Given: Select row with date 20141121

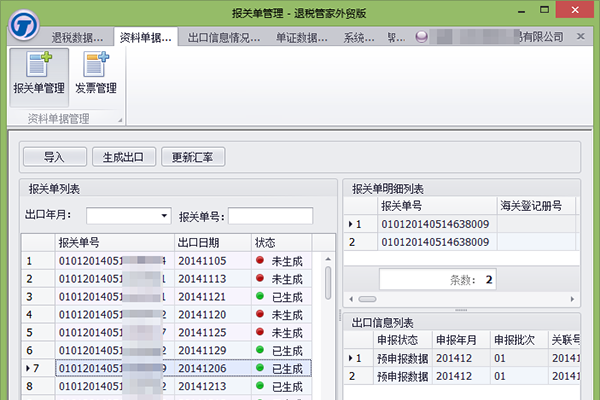Looking at the screenshot, I should [x=166, y=297].
